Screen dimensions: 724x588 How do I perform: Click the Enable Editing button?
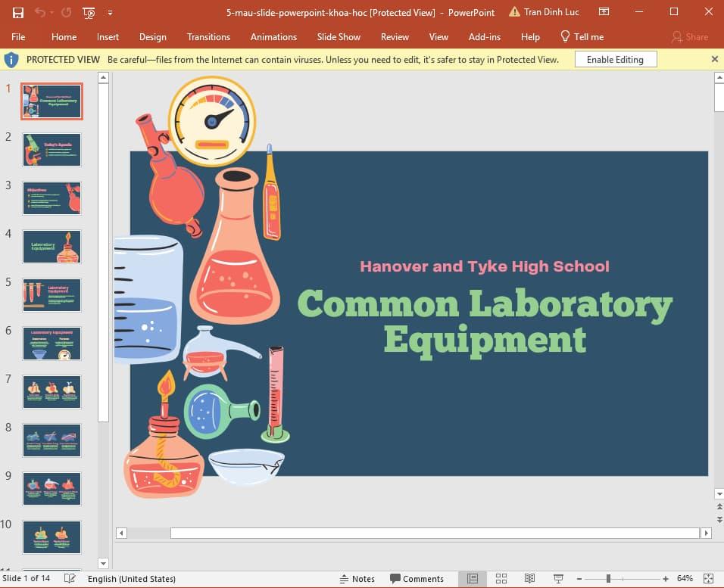[x=615, y=60]
